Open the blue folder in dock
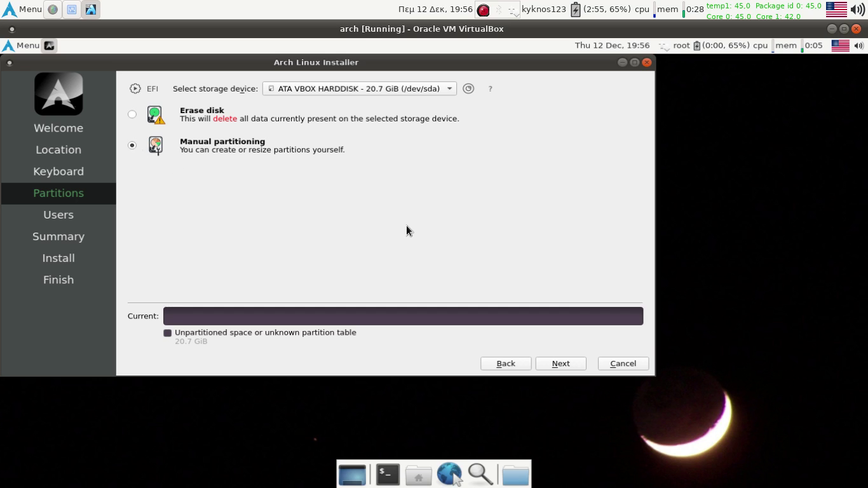The height and width of the screenshot is (488, 868). tap(515, 475)
